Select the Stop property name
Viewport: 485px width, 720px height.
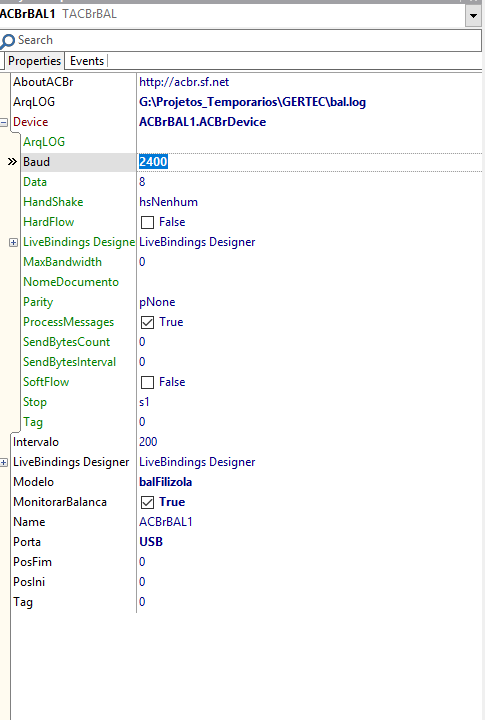tap(35, 402)
